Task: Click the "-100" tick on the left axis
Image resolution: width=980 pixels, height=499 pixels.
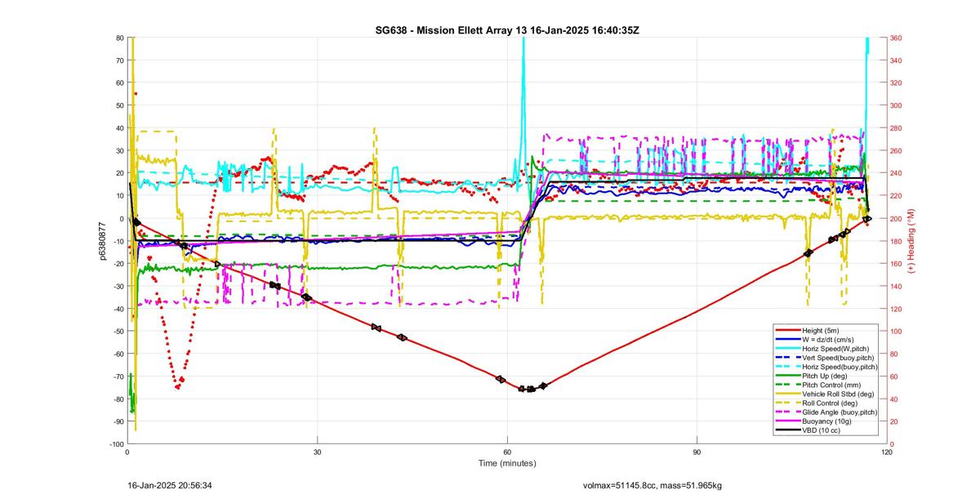Action: [115, 443]
